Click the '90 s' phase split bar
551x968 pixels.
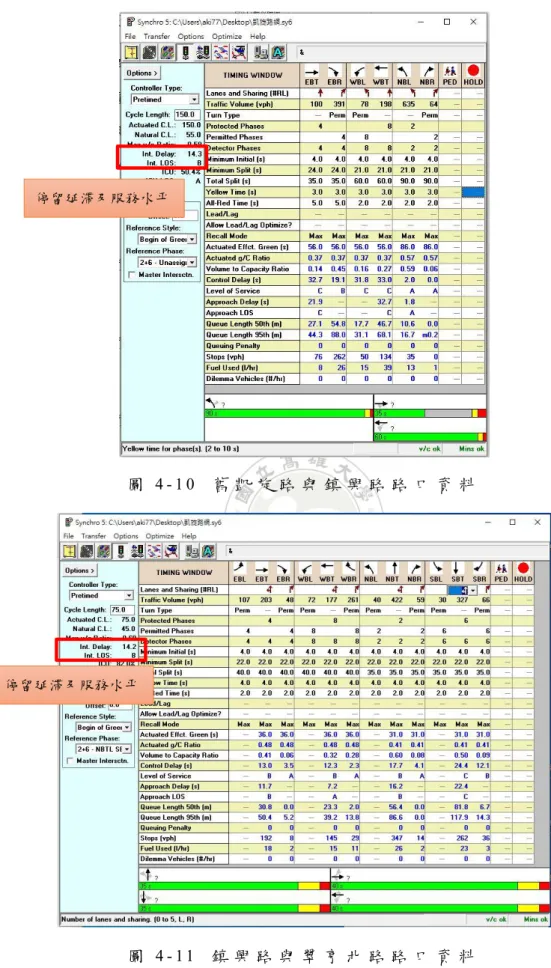click(x=288, y=413)
